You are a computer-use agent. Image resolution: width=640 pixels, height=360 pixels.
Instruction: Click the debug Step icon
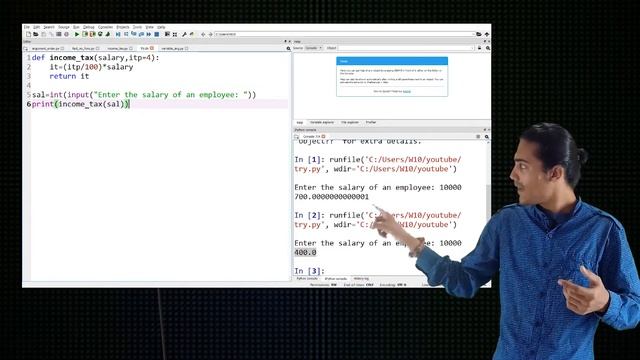point(126,34)
